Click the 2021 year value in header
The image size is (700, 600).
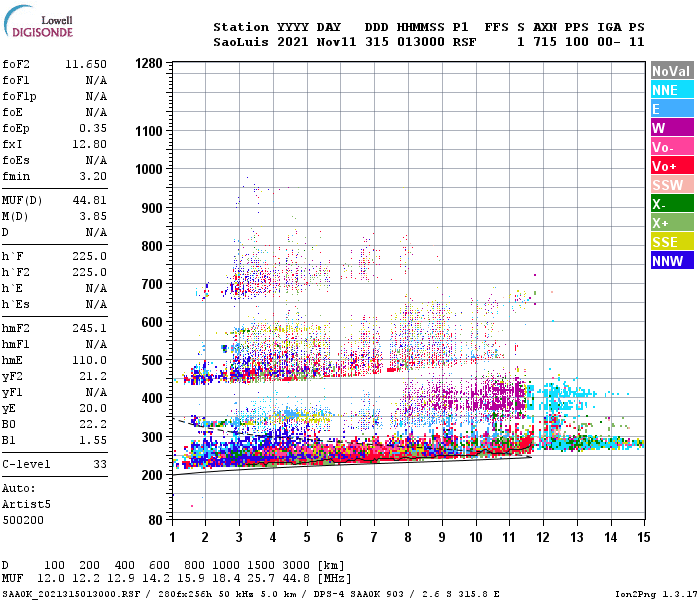[x=292, y=42]
